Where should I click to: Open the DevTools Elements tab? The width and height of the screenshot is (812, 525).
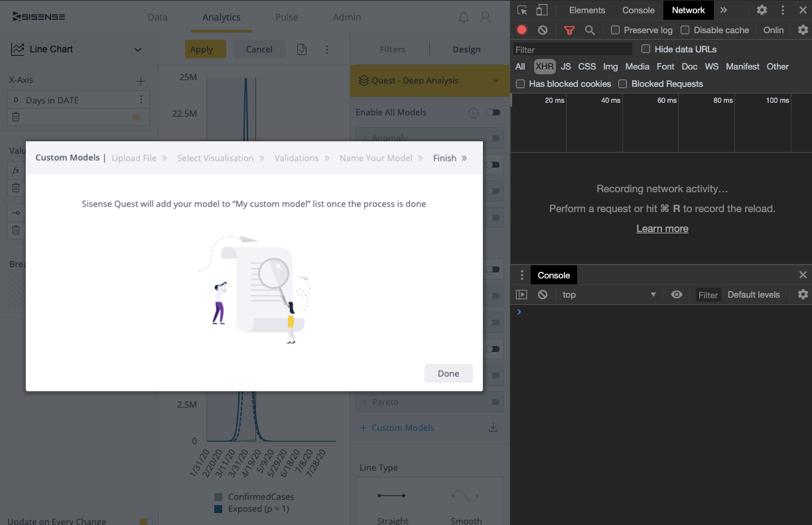pyautogui.click(x=587, y=10)
